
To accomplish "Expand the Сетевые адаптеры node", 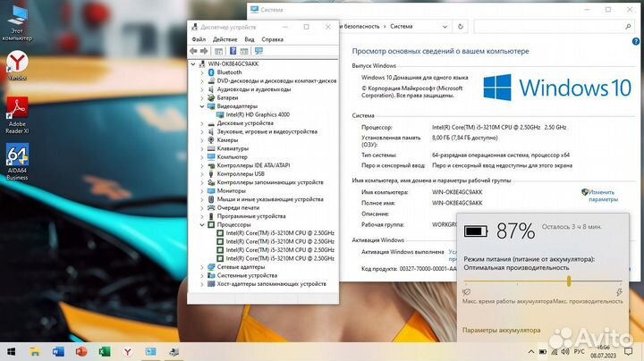I will click(201, 267).
